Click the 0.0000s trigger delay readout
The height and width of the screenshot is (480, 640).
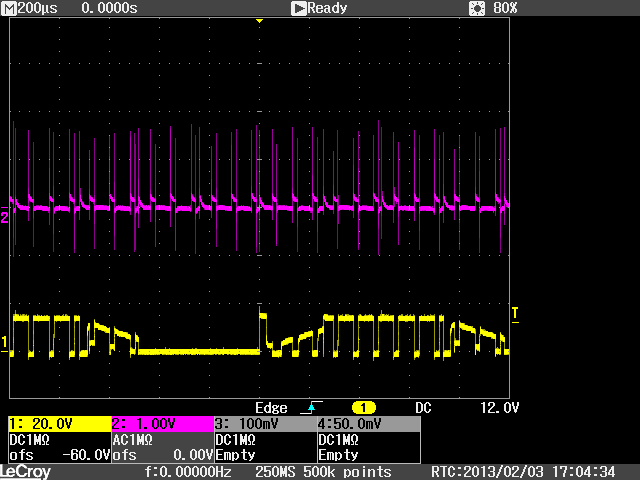[109, 8]
